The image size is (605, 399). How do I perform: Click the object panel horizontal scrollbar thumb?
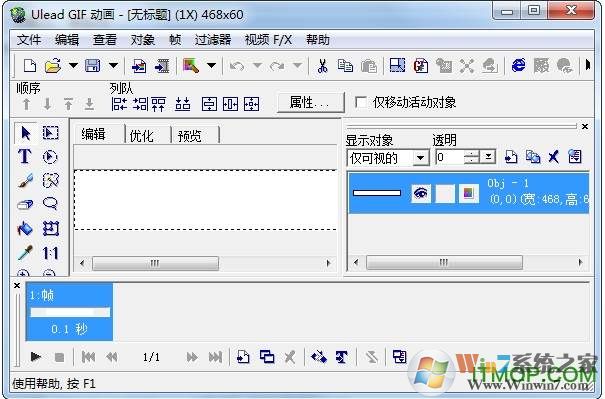[x=444, y=263]
